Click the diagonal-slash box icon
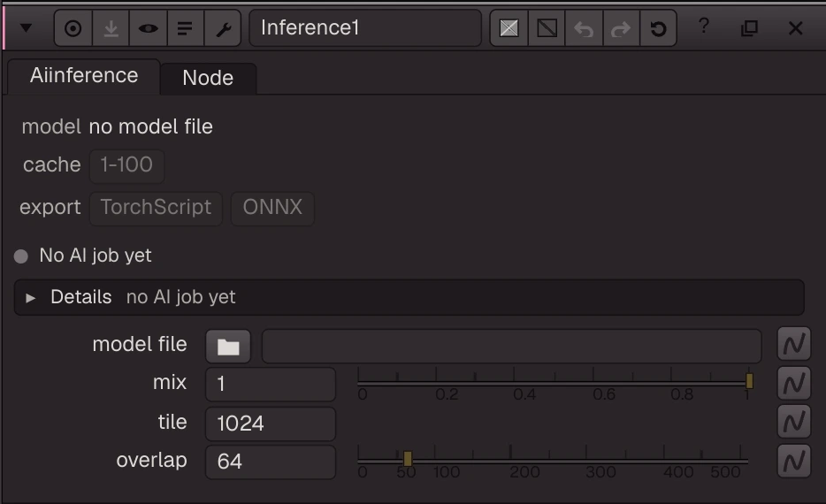Viewport: 826px width, 504px height. coord(547,28)
